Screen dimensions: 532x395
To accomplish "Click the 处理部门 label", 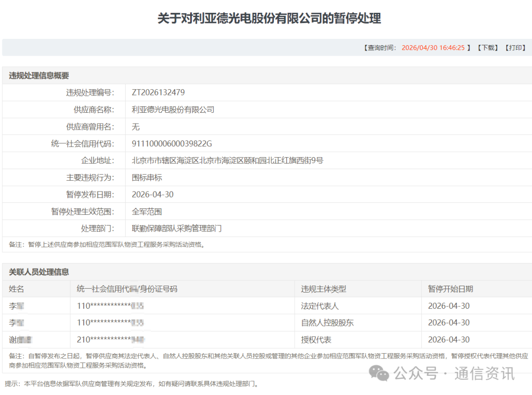I will 98,229.
